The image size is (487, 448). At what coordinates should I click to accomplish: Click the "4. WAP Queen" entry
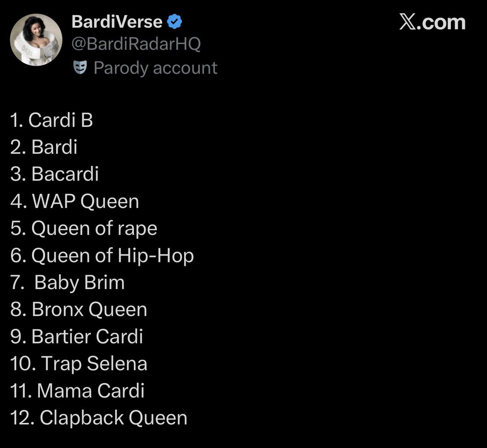pyautogui.click(x=75, y=201)
